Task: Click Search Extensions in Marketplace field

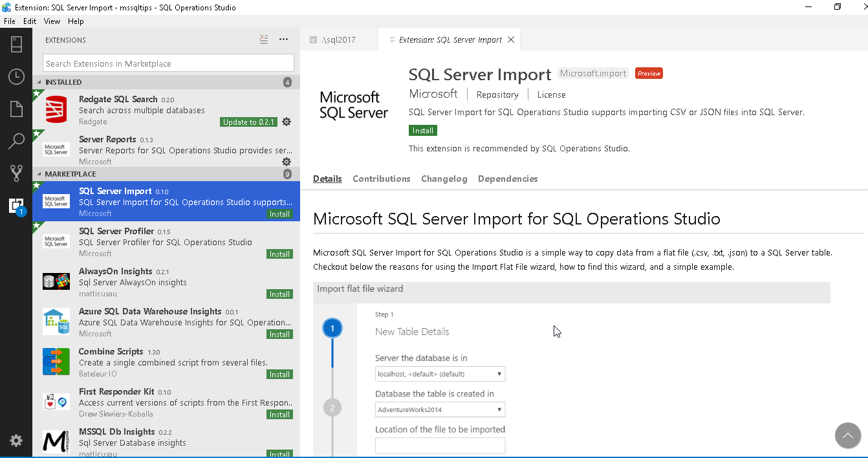Action: pyautogui.click(x=168, y=63)
